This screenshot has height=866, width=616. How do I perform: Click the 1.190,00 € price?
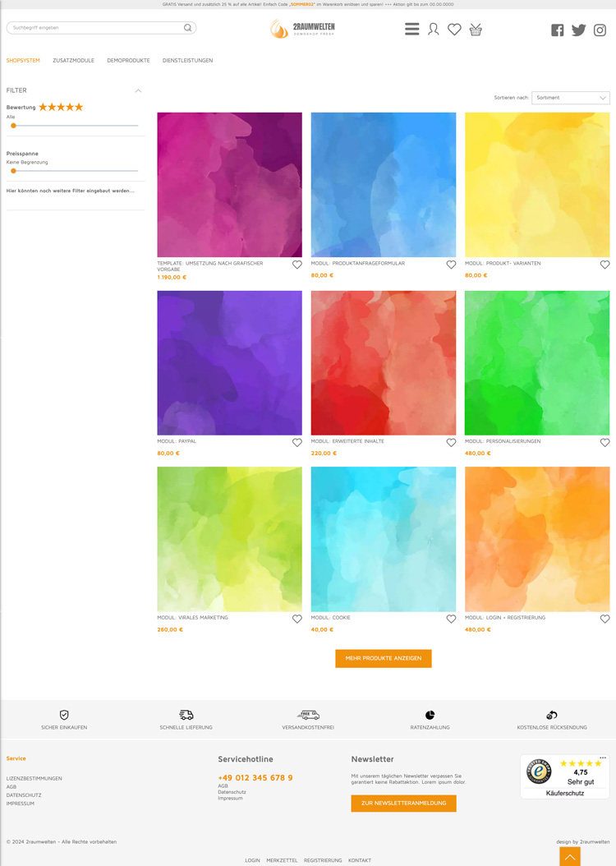(172, 277)
